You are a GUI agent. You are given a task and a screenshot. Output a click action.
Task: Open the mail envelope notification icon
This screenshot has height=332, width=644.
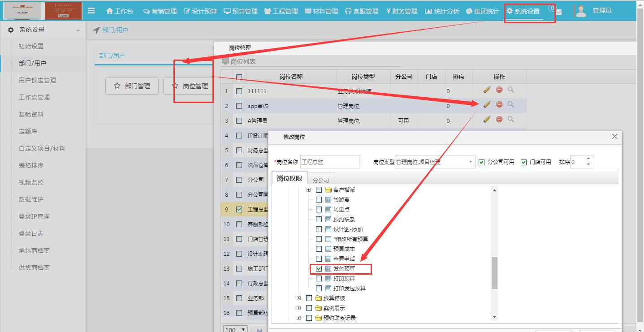pyautogui.click(x=558, y=12)
